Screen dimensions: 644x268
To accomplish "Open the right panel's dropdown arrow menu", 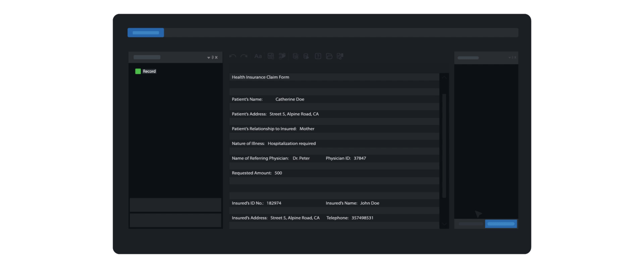I will point(510,58).
